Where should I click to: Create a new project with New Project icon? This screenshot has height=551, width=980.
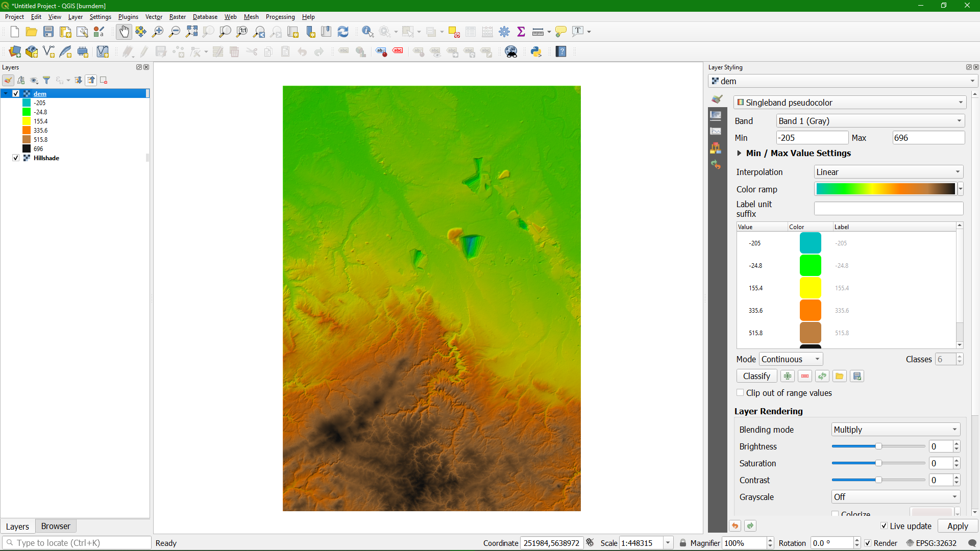click(15, 32)
